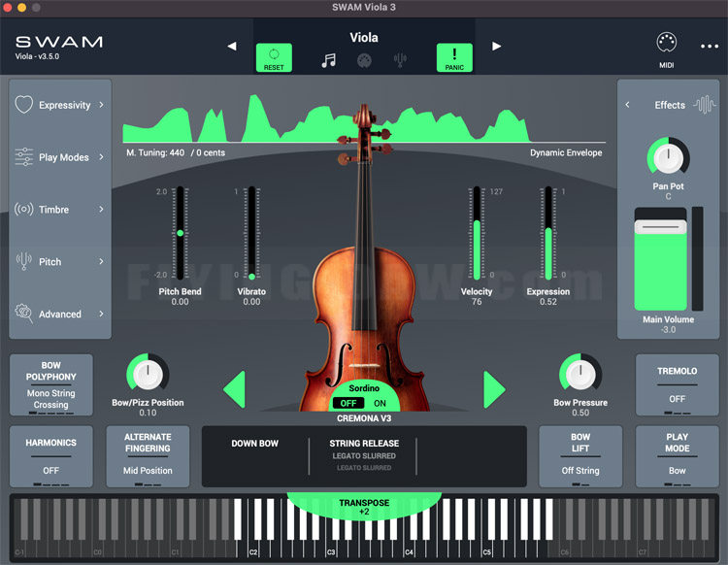Click the Play Modes sliders icon
Screen dimensions: 728x565
tap(24, 157)
